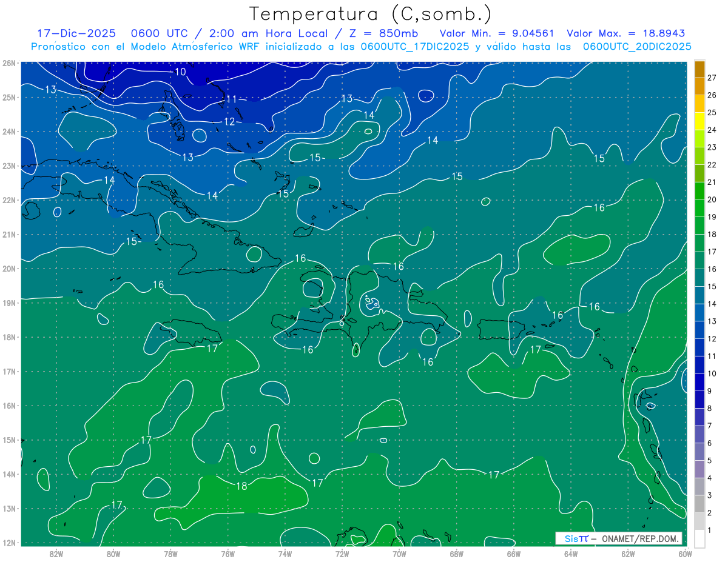The width and height of the screenshot is (728, 562).
Task: Click the 74W longitude axis label
Action: (285, 554)
